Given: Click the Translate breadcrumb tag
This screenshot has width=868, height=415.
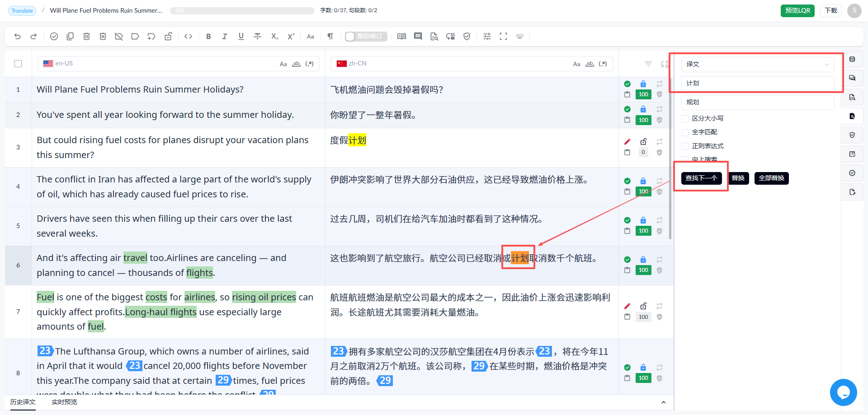Looking at the screenshot, I should [x=22, y=10].
